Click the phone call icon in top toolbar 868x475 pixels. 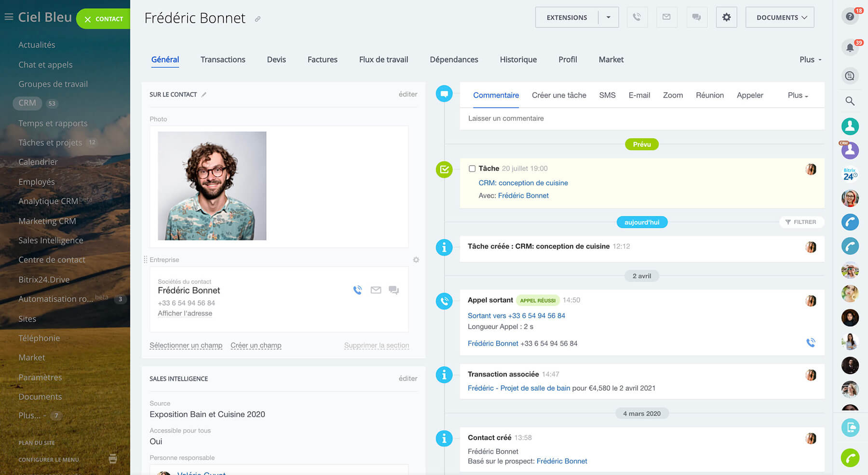(x=637, y=17)
